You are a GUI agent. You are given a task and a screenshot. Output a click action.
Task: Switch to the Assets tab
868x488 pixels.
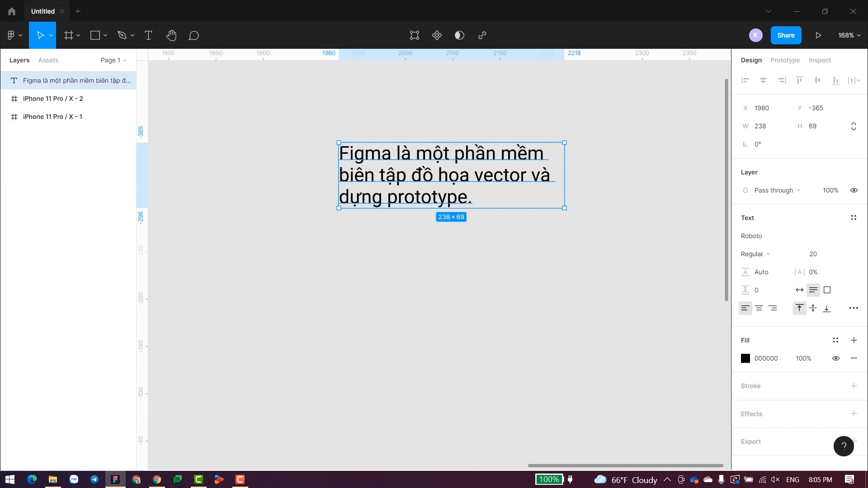(48, 60)
